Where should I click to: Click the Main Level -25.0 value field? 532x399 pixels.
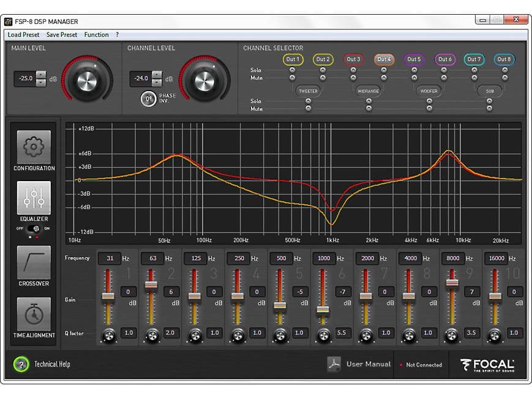(25, 78)
